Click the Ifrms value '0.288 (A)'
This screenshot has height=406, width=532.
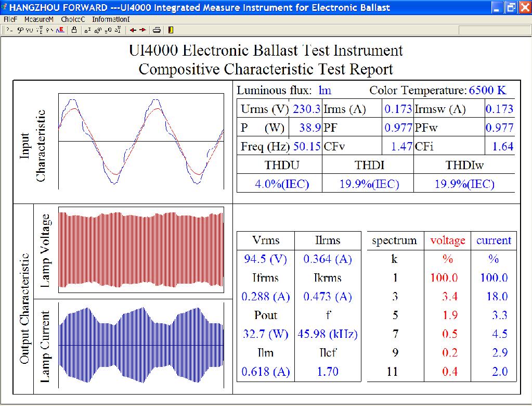tap(266, 297)
